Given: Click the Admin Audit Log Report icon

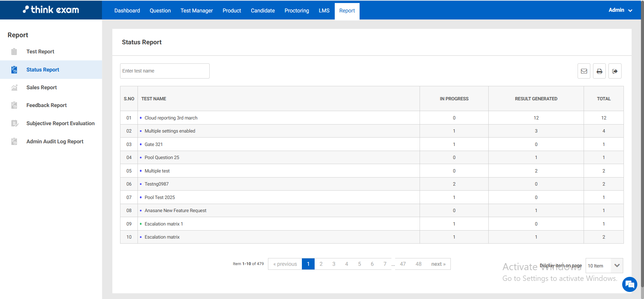Looking at the screenshot, I should pyautogui.click(x=14, y=142).
